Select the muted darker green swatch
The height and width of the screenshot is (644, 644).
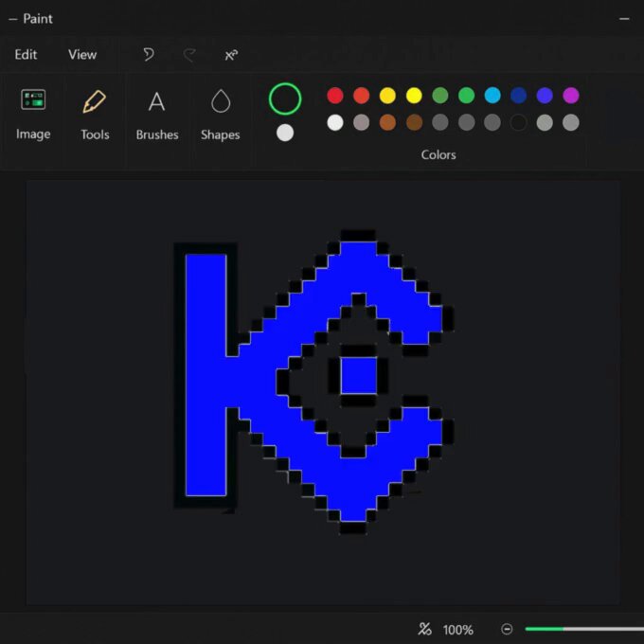[x=440, y=96]
